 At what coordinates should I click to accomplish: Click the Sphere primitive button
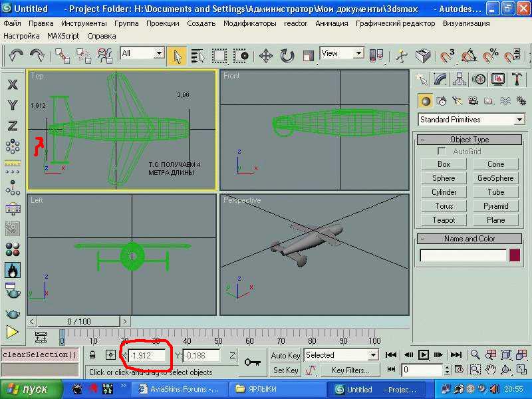(x=444, y=178)
